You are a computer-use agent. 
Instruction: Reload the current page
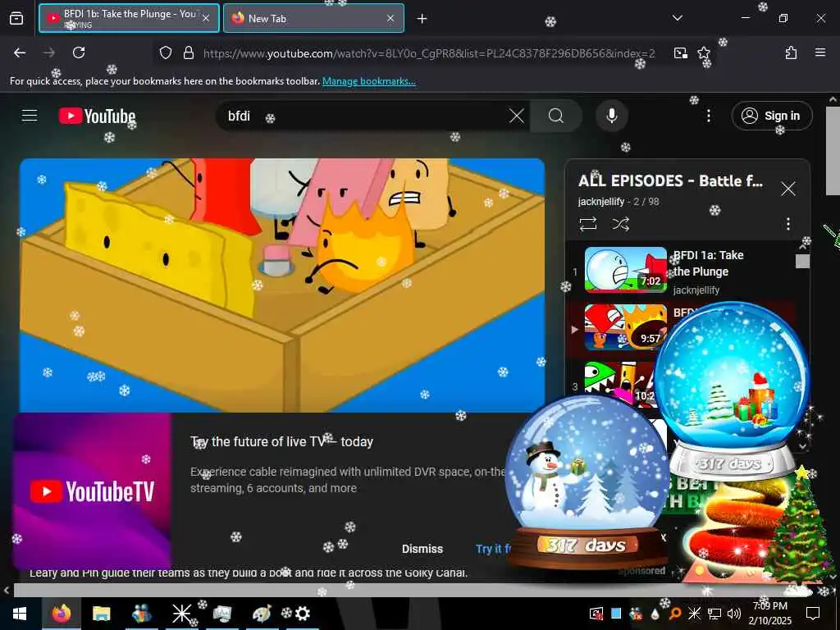[x=79, y=52]
